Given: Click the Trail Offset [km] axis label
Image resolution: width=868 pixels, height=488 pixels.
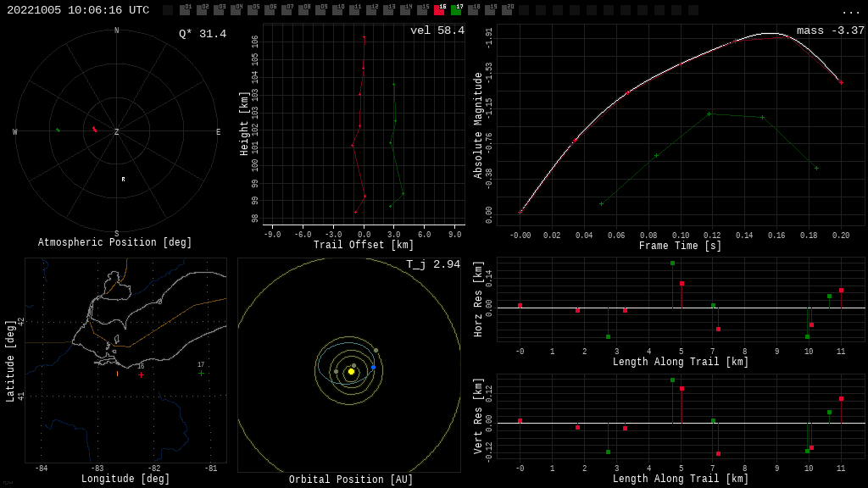Looking at the screenshot, I should tap(364, 245).
